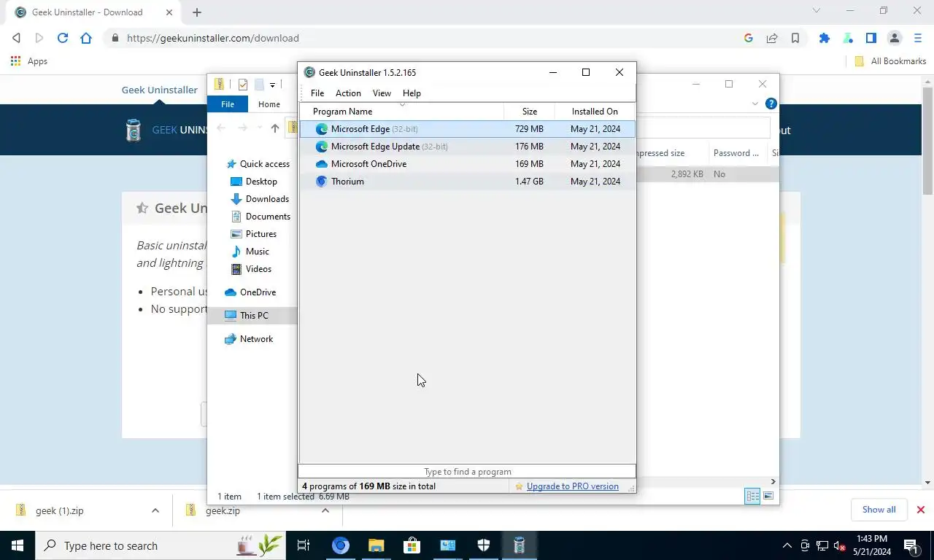The height and width of the screenshot is (560, 934).
Task: Click the Google icon in address bar
Action: (749, 38)
